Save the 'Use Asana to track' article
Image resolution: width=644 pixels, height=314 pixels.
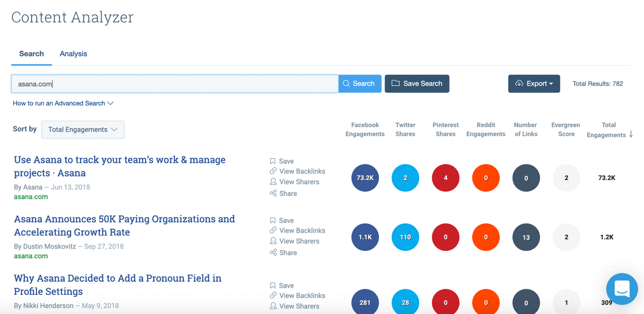coord(282,161)
